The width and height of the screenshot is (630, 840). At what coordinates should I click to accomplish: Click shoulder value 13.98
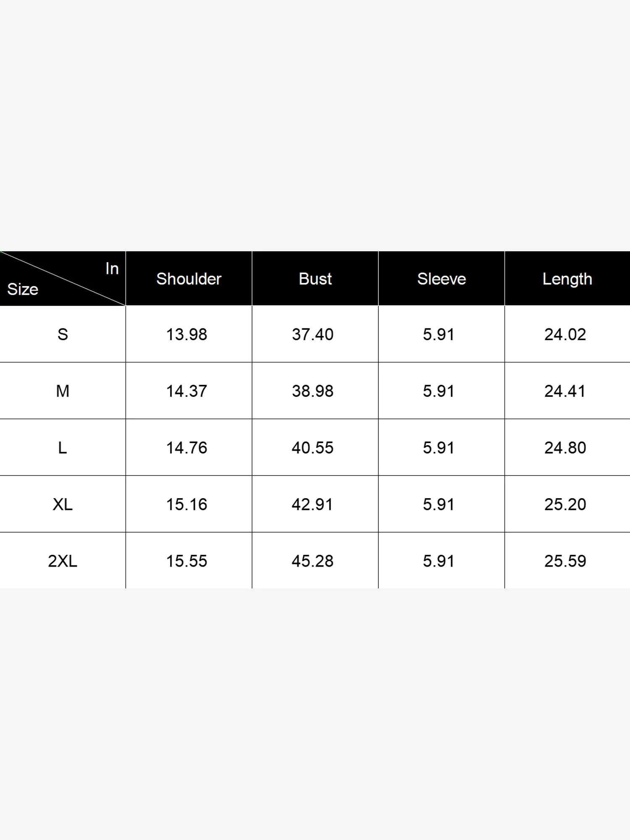click(186, 334)
